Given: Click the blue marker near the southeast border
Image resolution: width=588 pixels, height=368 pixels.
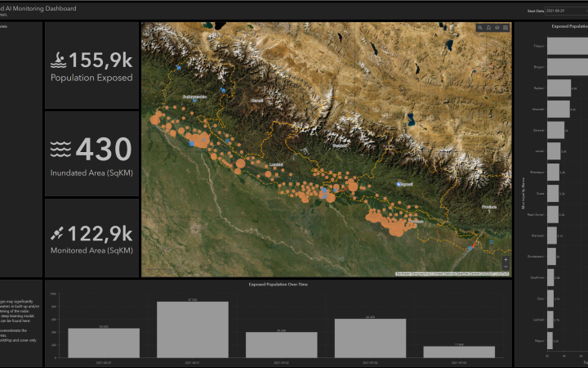Looking at the screenshot, I should click(x=470, y=249).
